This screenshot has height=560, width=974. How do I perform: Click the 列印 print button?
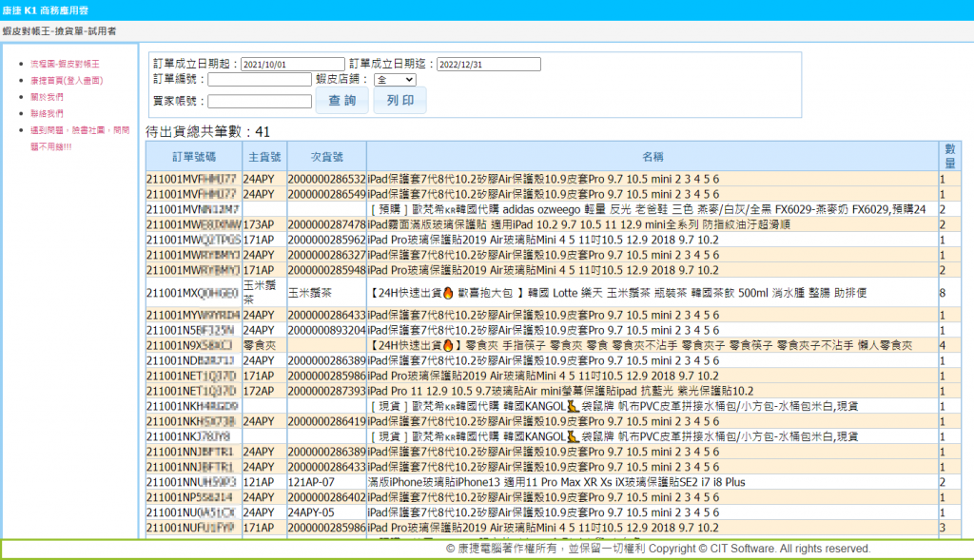click(399, 101)
